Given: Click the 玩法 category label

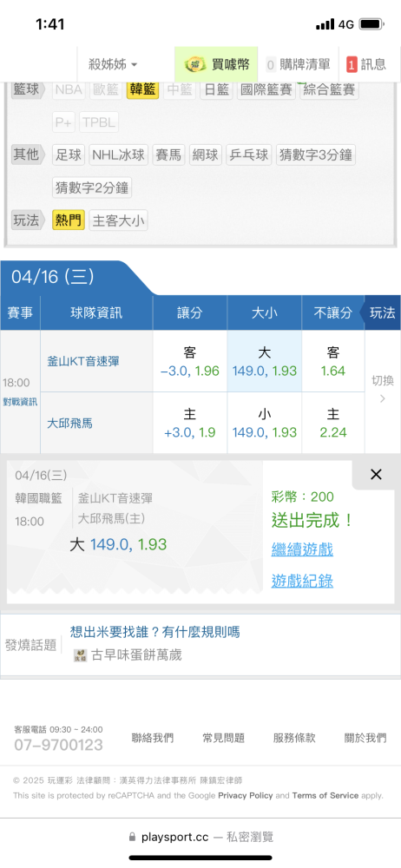Looking at the screenshot, I should point(27,220).
